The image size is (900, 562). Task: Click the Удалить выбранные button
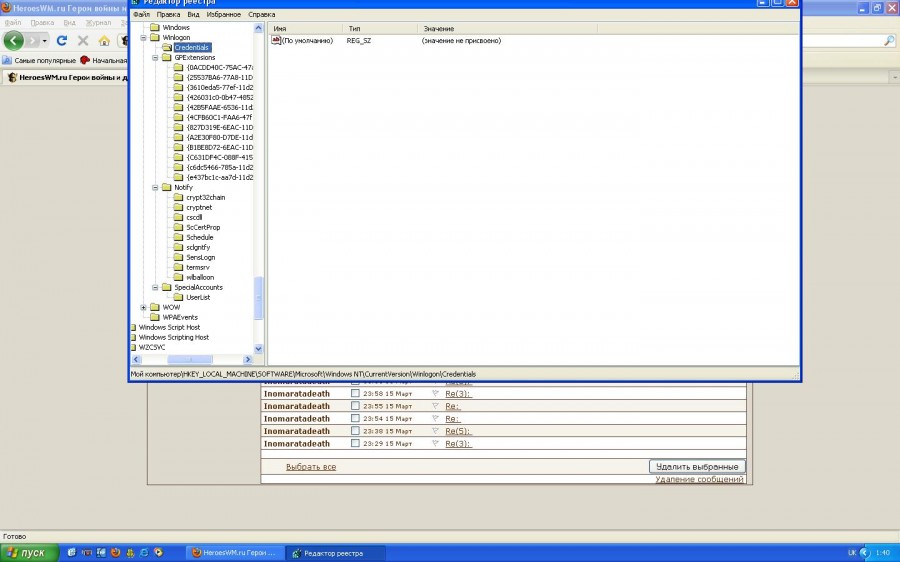[x=697, y=467]
